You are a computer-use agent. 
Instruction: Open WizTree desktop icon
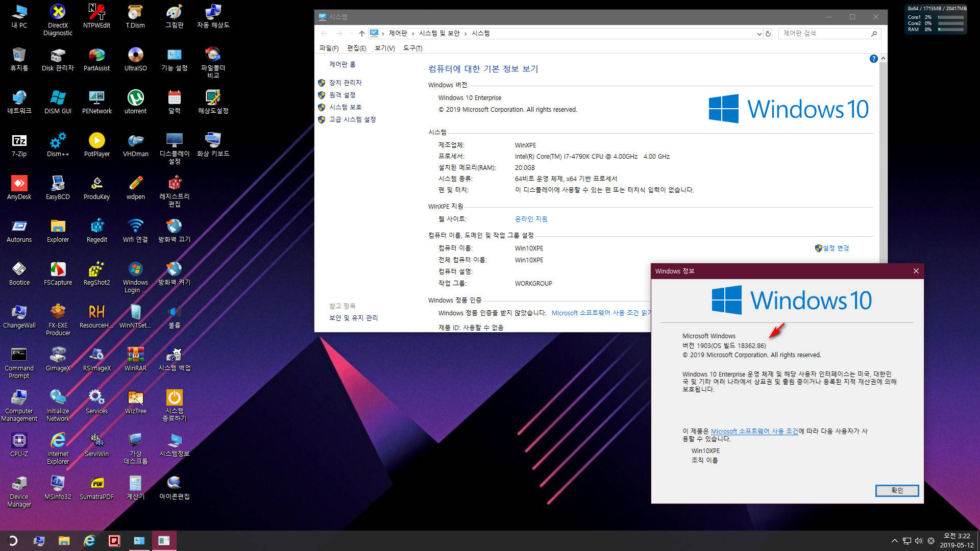(135, 402)
